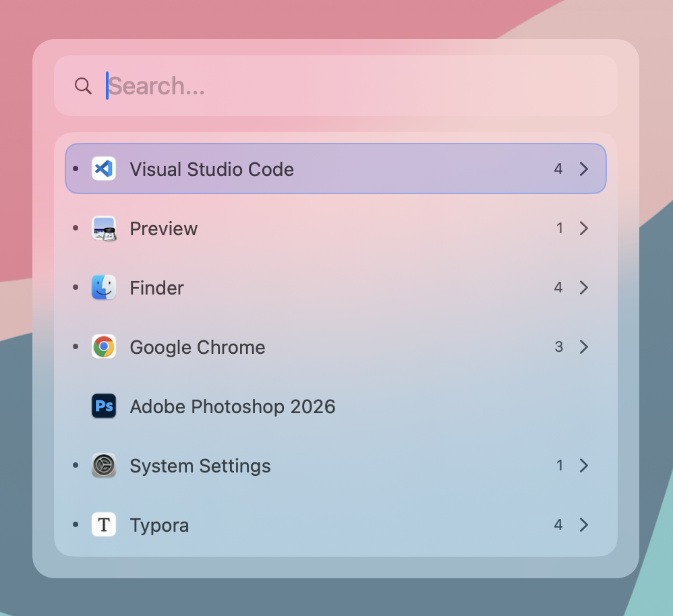Click the Typora app icon
The image size is (673, 616).
point(104,524)
